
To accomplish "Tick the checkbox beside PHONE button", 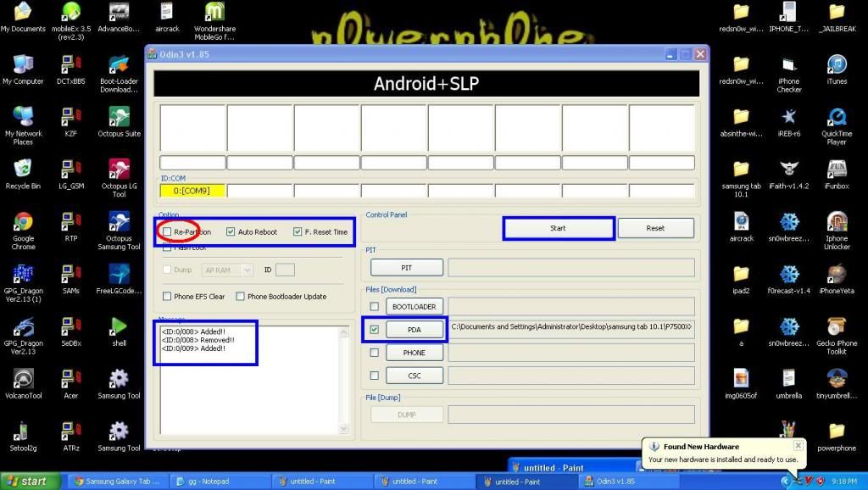I will (374, 352).
